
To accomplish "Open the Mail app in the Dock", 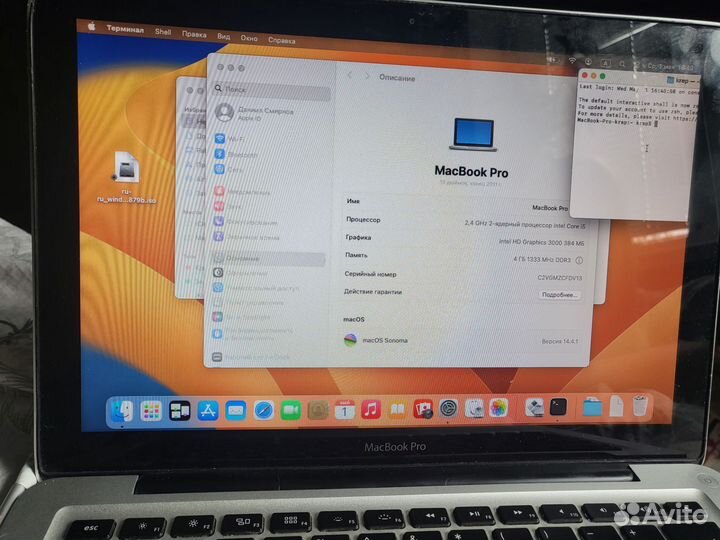I will click(236, 411).
